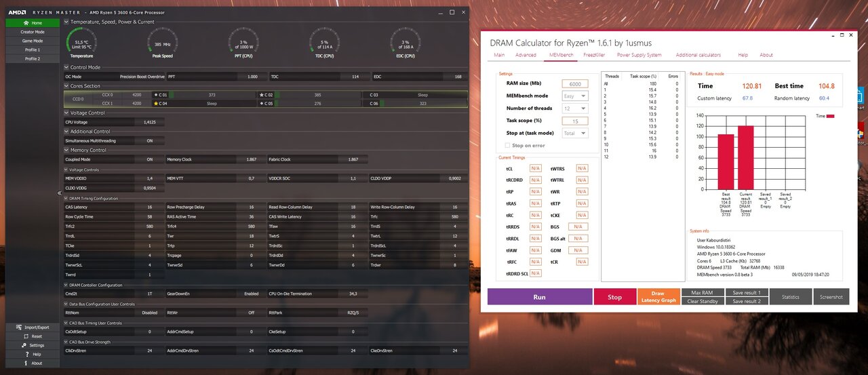Image resolution: width=868 pixels, height=375 pixels.
Task: Select Profile 2 in sidebar
Action: tap(32, 58)
